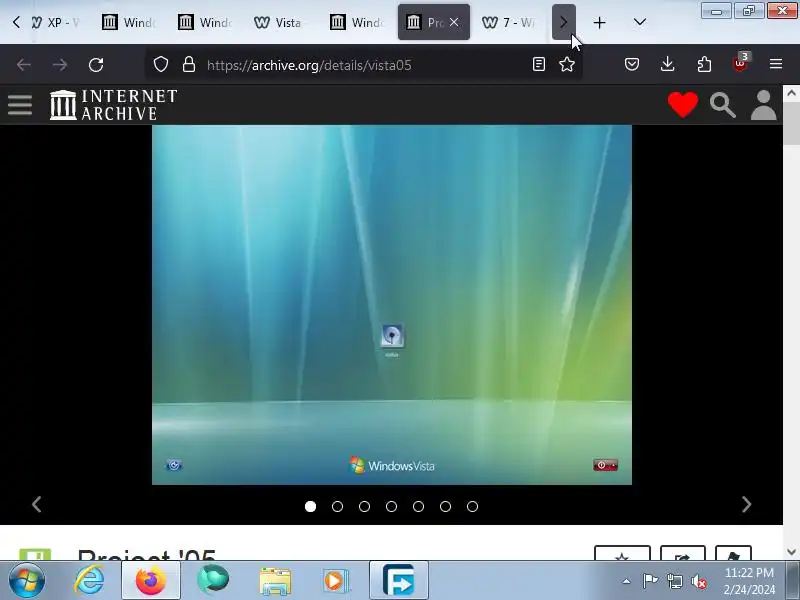Open the taskbar clock showing 11:22 PM
This screenshot has height=600, width=800.
point(749,581)
